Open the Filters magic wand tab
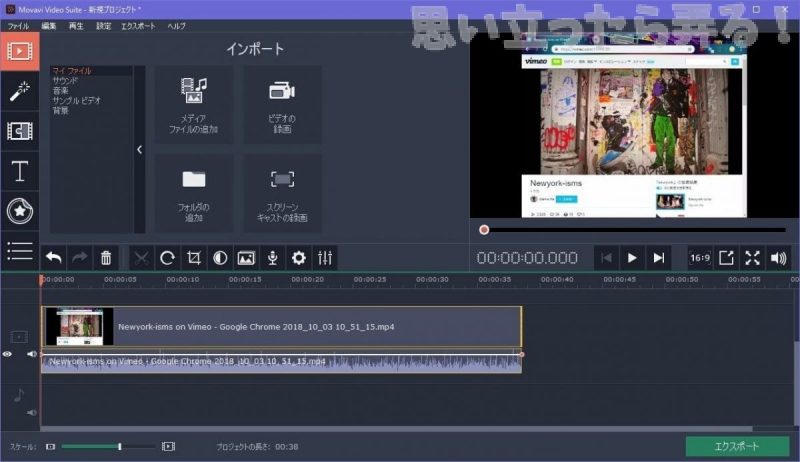 coord(19,91)
